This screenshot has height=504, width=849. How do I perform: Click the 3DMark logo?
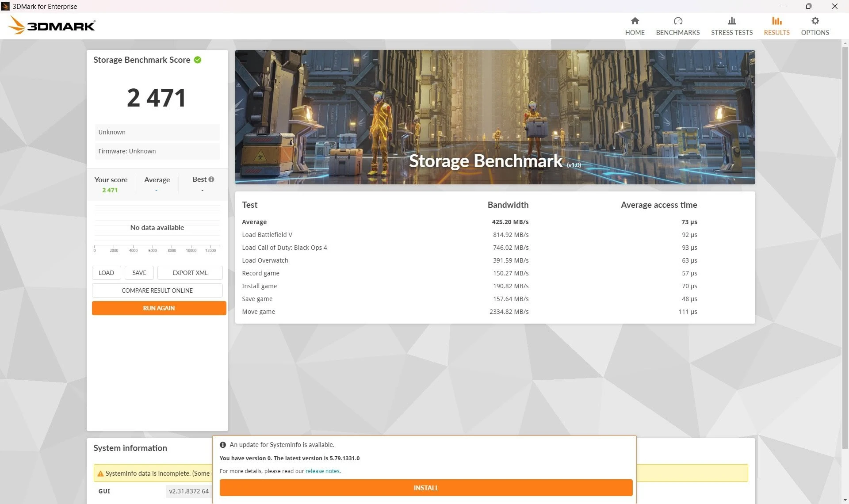pyautogui.click(x=52, y=25)
